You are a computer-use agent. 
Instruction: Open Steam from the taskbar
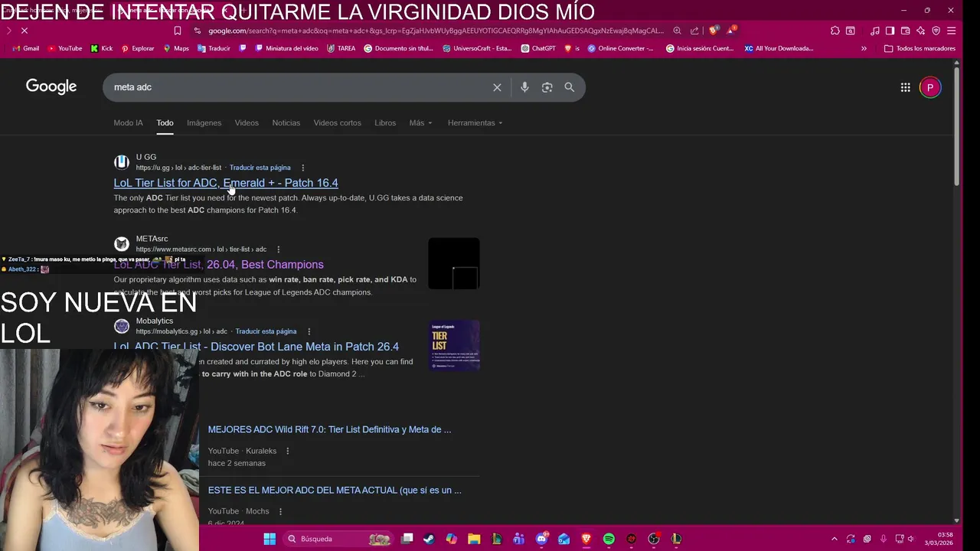pyautogui.click(x=429, y=539)
